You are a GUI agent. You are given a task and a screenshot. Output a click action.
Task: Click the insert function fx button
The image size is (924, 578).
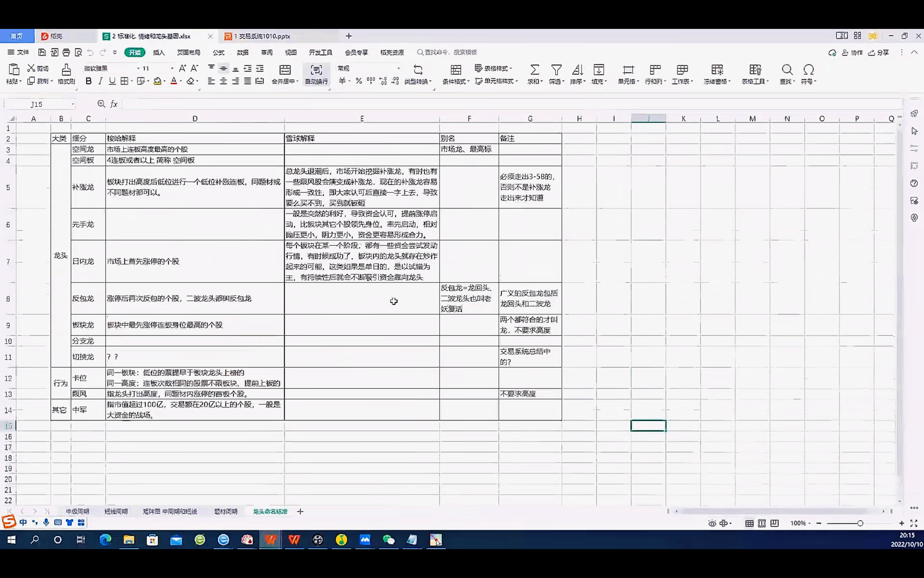114,104
